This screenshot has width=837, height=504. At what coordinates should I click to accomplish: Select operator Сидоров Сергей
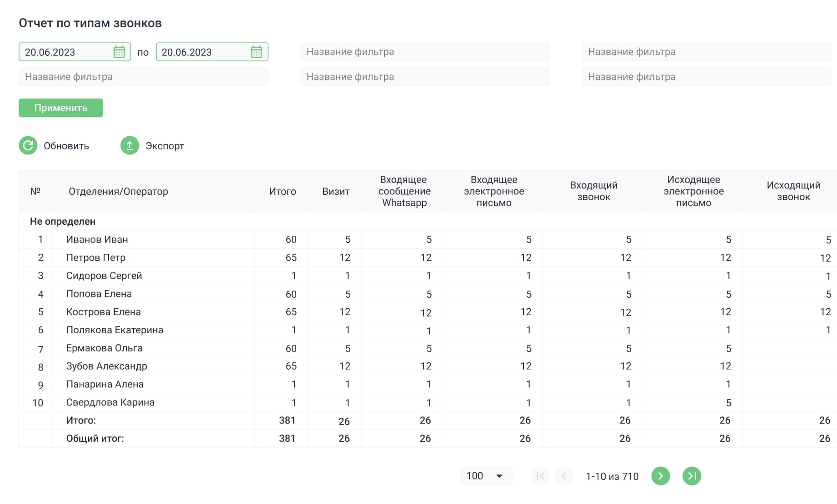click(x=104, y=276)
